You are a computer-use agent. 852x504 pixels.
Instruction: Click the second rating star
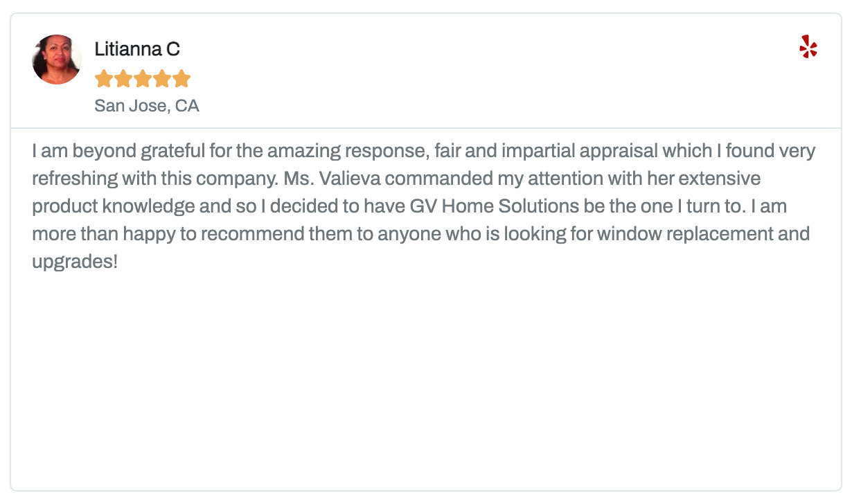123,79
